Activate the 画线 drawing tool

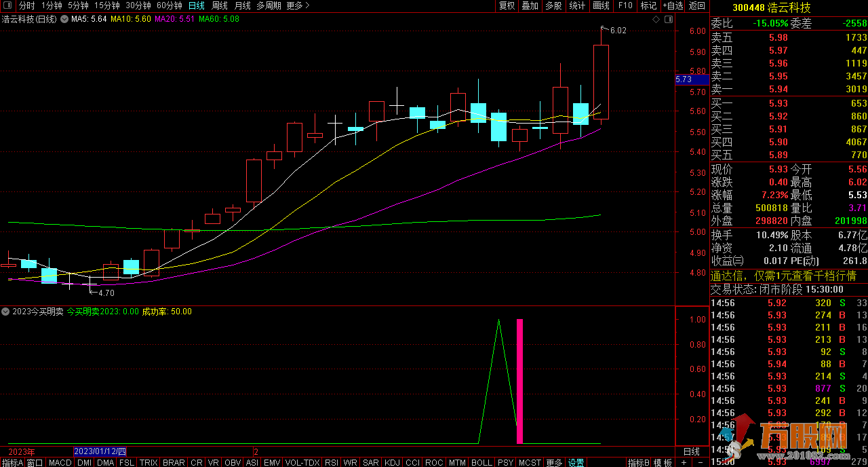pos(601,5)
